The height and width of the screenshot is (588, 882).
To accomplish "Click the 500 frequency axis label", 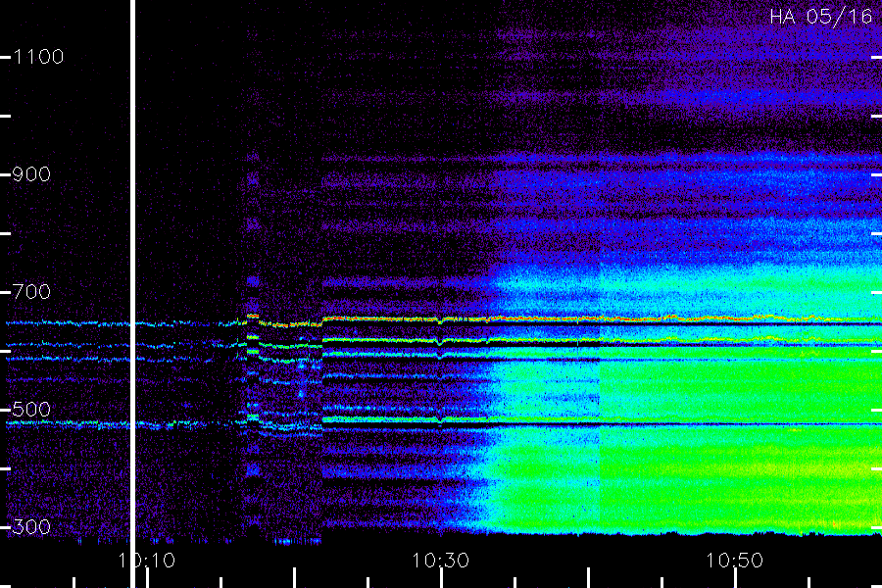I will [31, 410].
